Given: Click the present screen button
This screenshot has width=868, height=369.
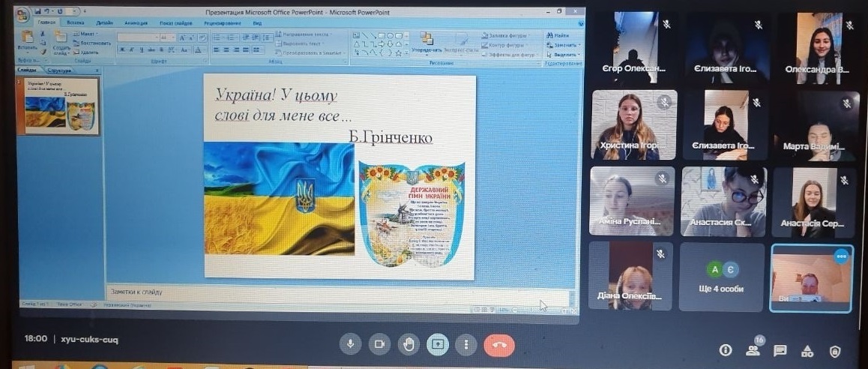Looking at the screenshot, I should [x=437, y=344].
